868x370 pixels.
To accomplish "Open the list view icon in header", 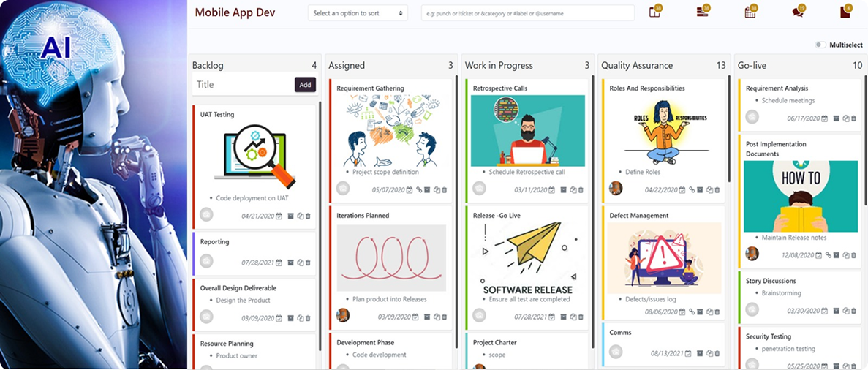I will click(702, 12).
